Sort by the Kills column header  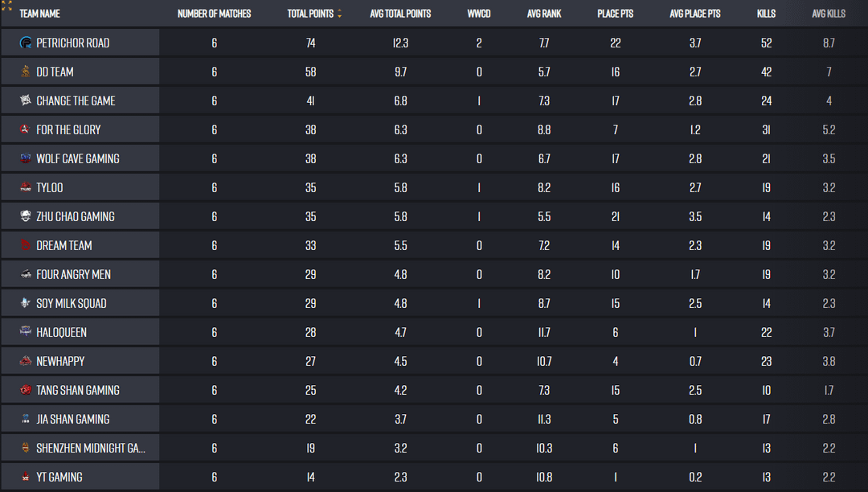coord(766,14)
